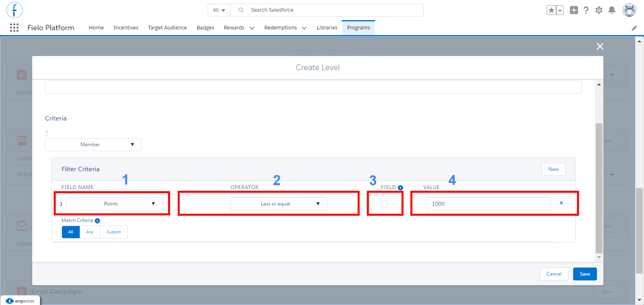Show notifications with the bell icon
Viewport: 644px width, 305px height.
(x=612, y=10)
